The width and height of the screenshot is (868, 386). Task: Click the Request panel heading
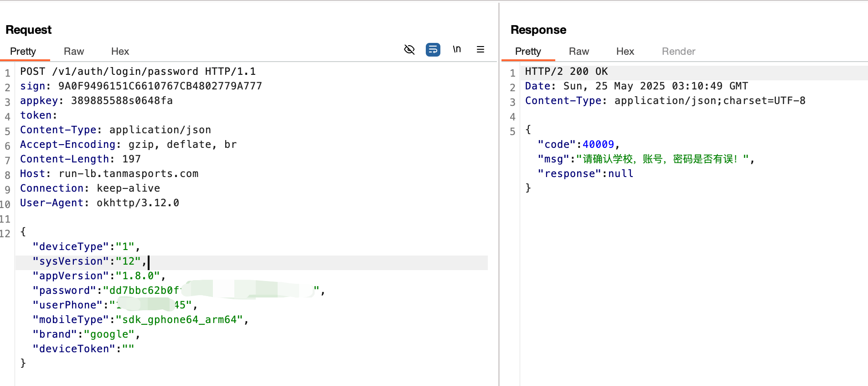pyautogui.click(x=29, y=30)
